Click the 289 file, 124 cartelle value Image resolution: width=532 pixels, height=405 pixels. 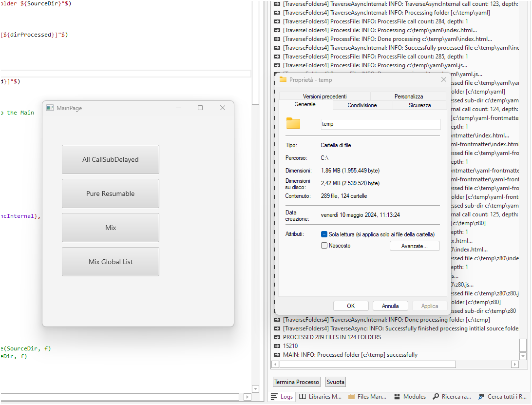343,196
